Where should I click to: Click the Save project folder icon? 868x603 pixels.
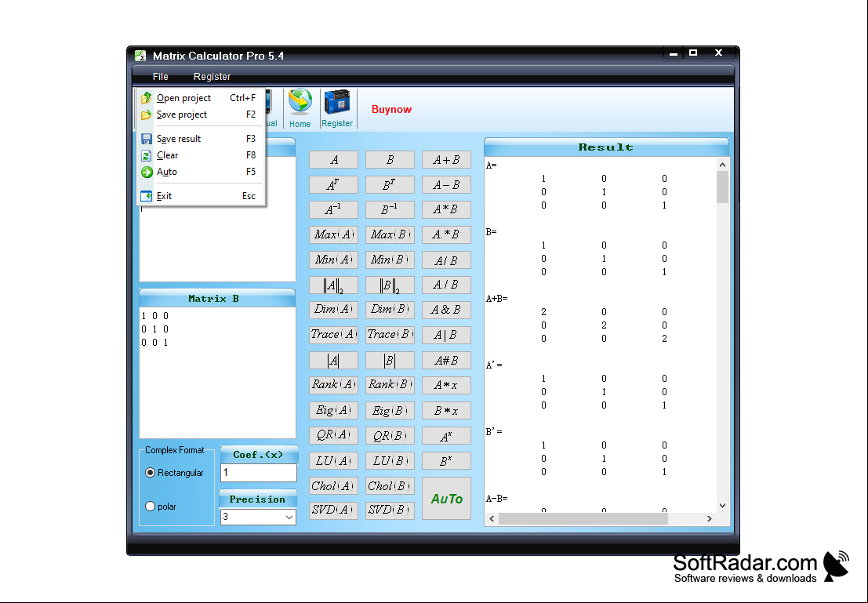pyautogui.click(x=146, y=114)
